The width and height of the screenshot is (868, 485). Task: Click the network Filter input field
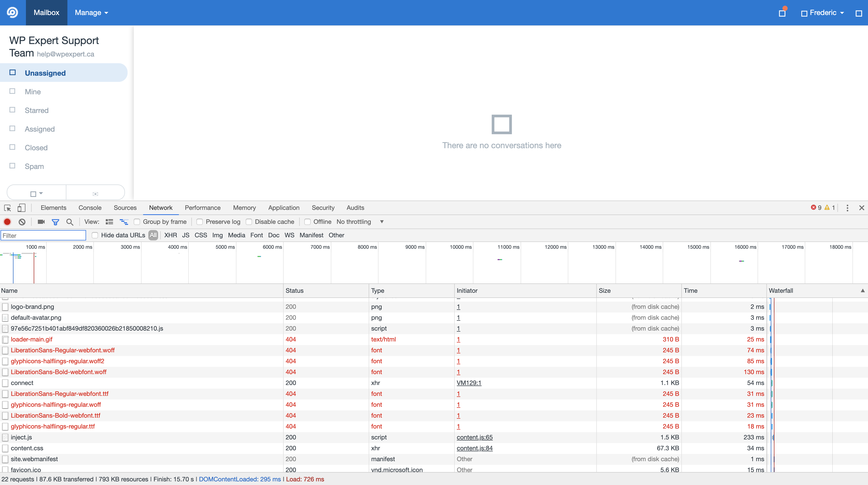pos(44,236)
